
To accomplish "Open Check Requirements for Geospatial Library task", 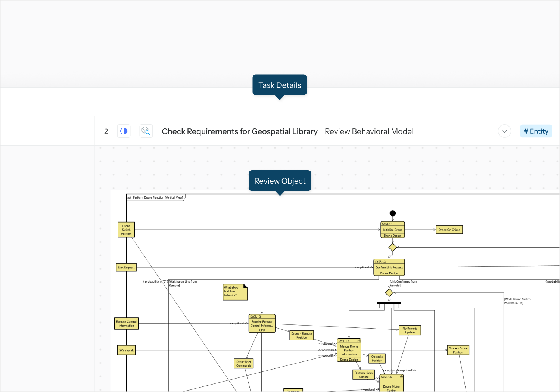I will (239, 131).
